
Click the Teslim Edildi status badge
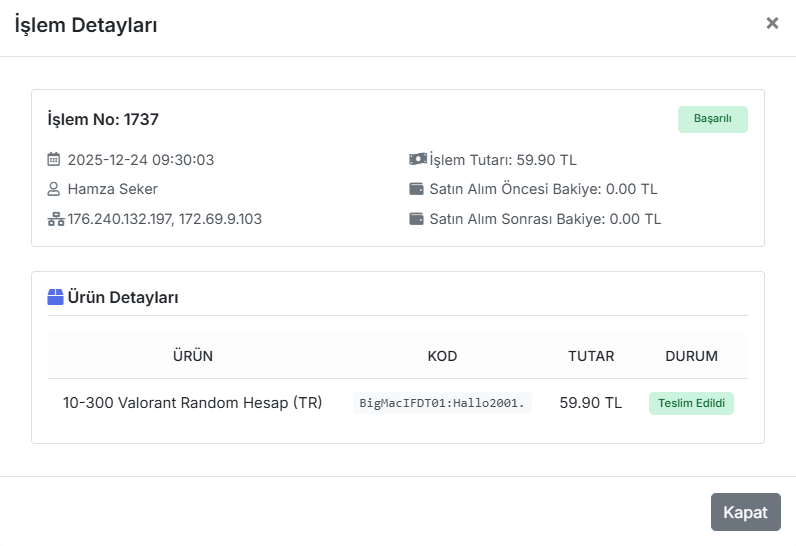(691, 403)
